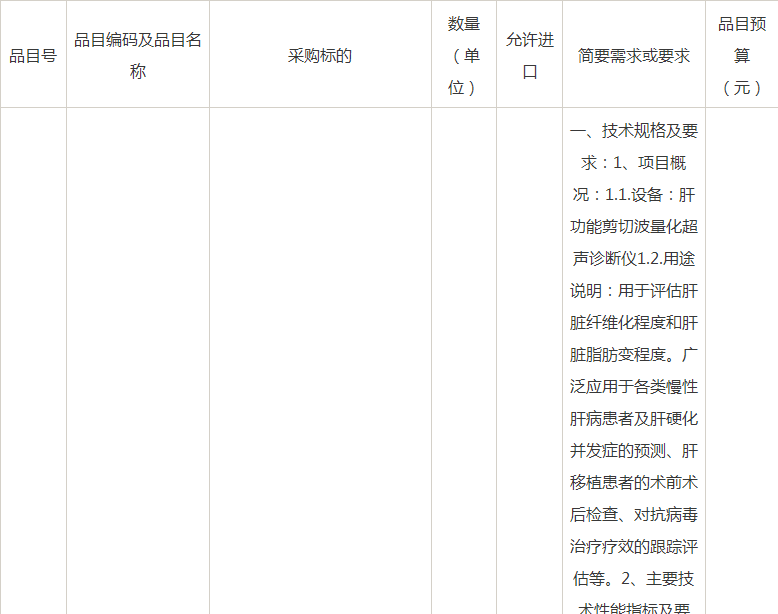Click the line 声诊断仪1.2.用途
Image resolution: width=778 pixels, height=614 pixels.
click(634, 259)
